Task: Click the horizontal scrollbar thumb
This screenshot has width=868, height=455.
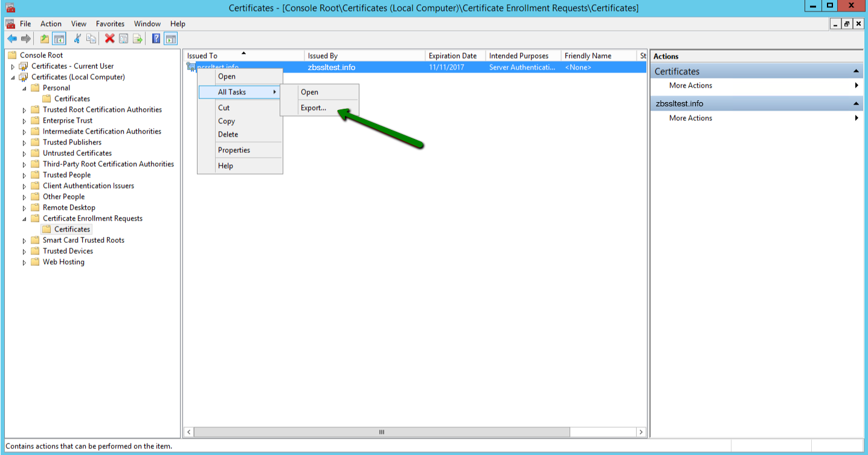Action: (381, 432)
